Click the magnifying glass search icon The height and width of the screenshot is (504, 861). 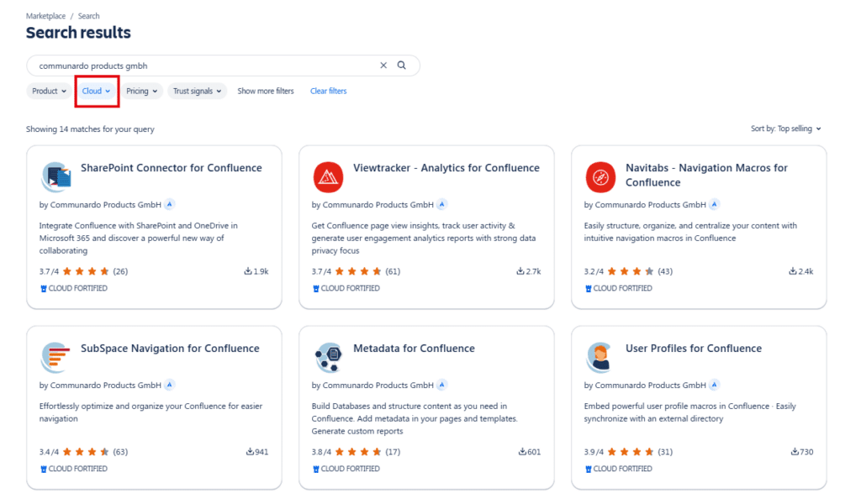pyautogui.click(x=402, y=66)
